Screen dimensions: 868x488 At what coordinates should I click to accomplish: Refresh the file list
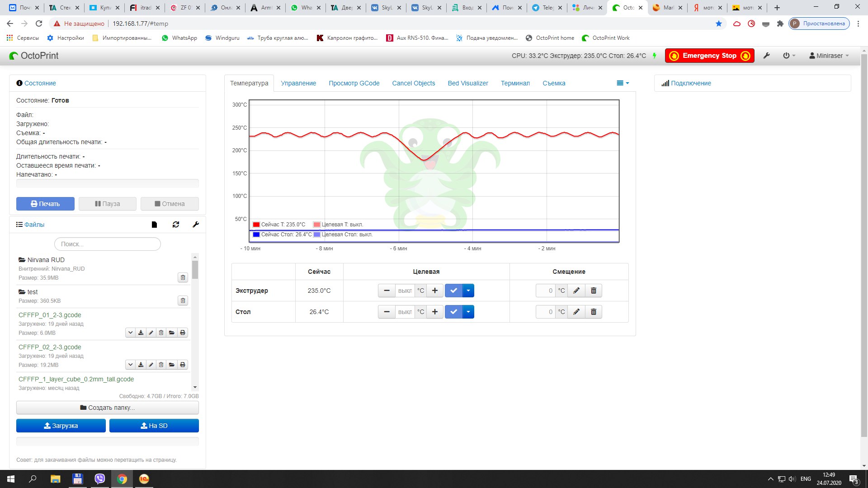tap(176, 225)
